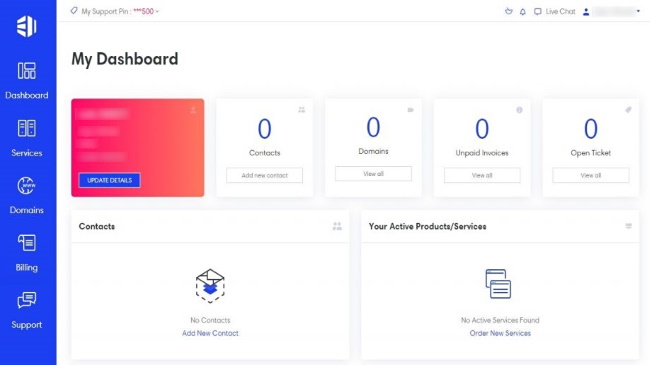
Task: Click the company logo in the sidebar
Action: pyautogui.click(x=27, y=27)
